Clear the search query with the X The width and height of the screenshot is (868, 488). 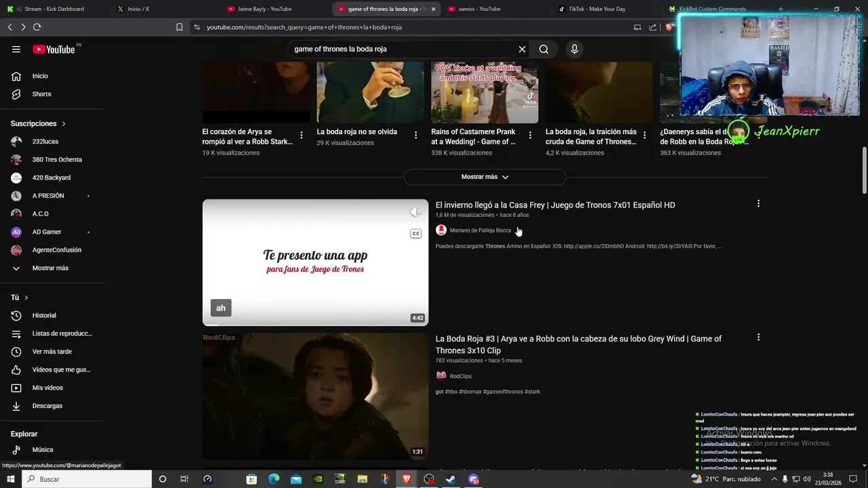(x=522, y=49)
